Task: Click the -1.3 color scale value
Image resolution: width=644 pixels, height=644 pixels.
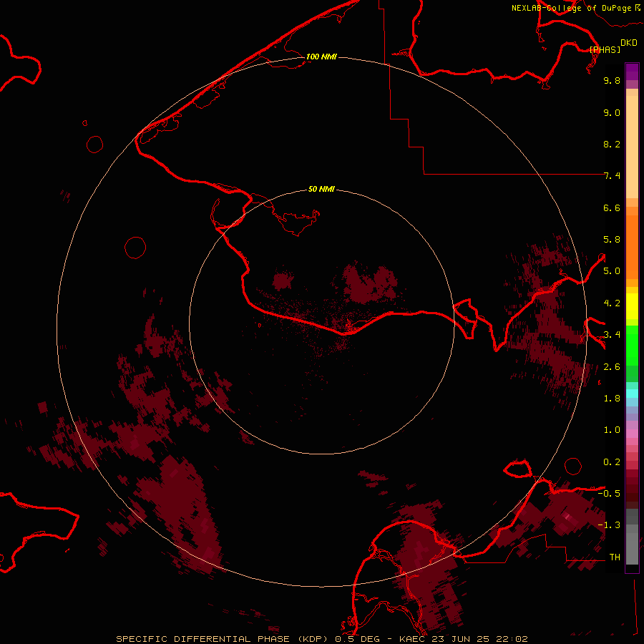Action: pyautogui.click(x=609, y=525)
